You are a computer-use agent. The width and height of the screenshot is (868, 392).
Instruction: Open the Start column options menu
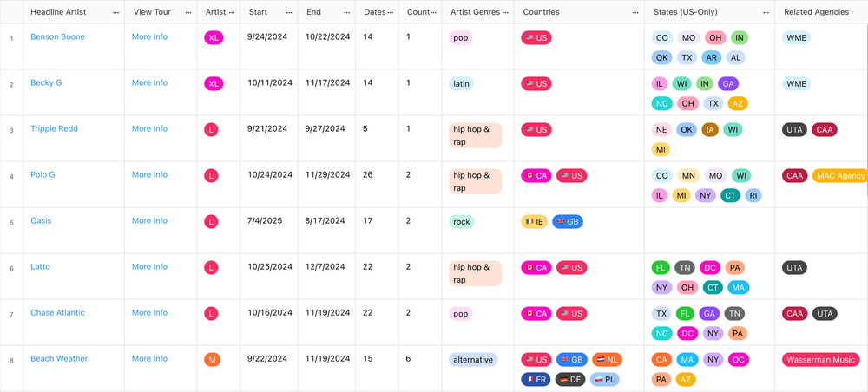coord(290,12)
